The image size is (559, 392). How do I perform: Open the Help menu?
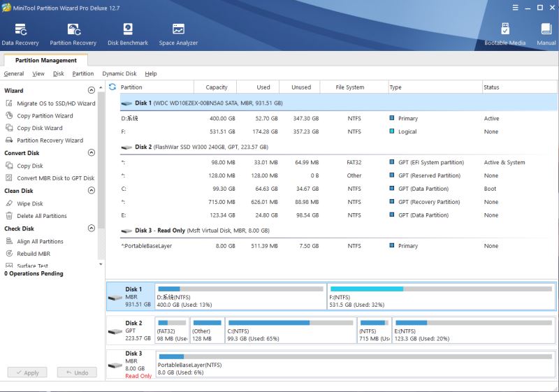click(151, 74)
